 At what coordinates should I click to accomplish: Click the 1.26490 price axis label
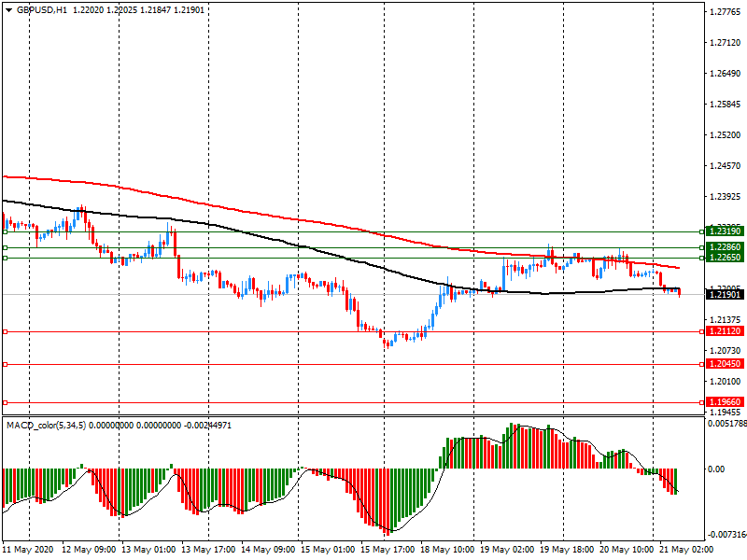pyautogui.click(x=726, y=74)
